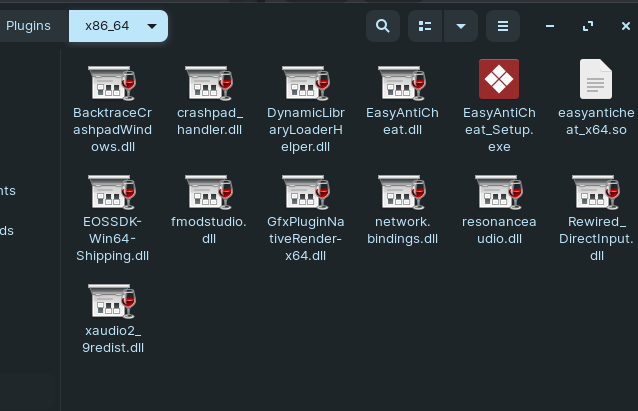The height and width of the screenshot is (411, 638).
Task: Click the BacktraceCrashpadWindows.dll filename label
Action: 112,130
